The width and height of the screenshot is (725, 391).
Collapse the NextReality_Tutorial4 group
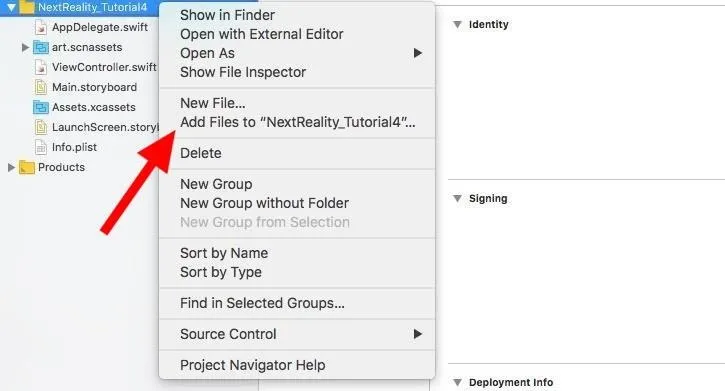(12, 7)
